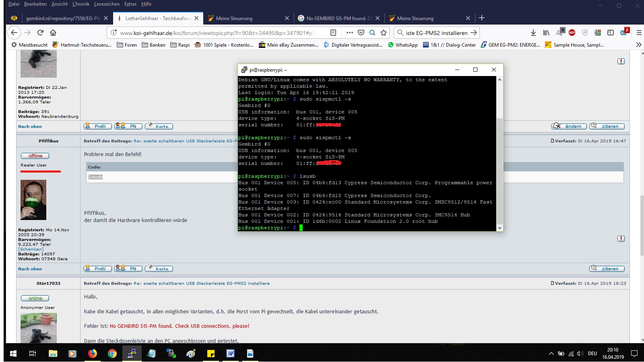Open Google Chrome from the taskbar
Screen dimensions: 644x362
point(112,354)
